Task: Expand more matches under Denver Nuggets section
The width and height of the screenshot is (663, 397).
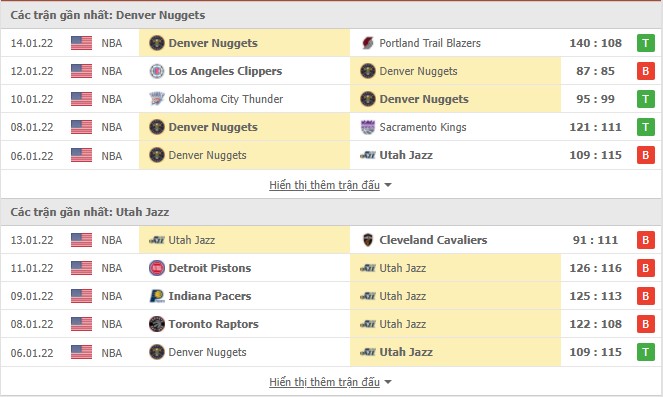Action: [330, 185]
